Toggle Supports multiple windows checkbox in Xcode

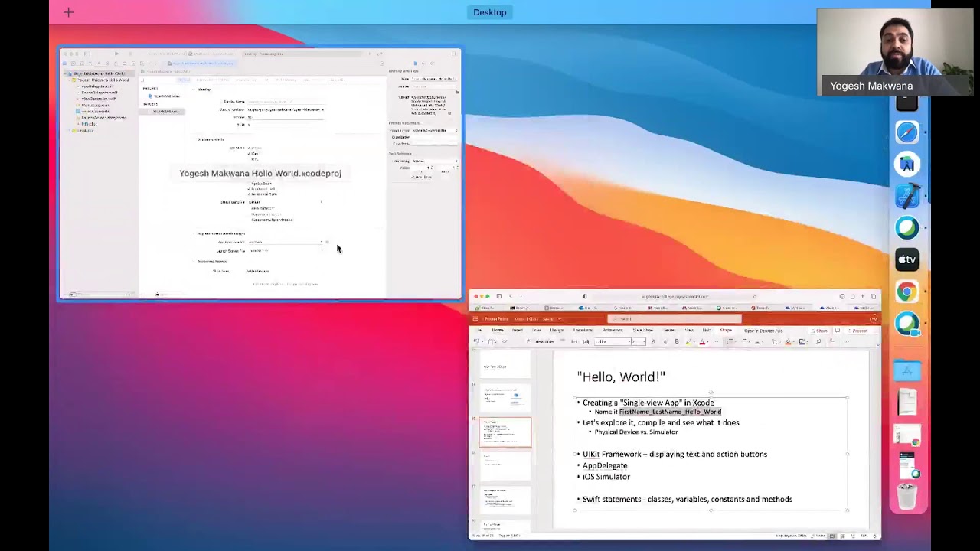coord(250,220)
